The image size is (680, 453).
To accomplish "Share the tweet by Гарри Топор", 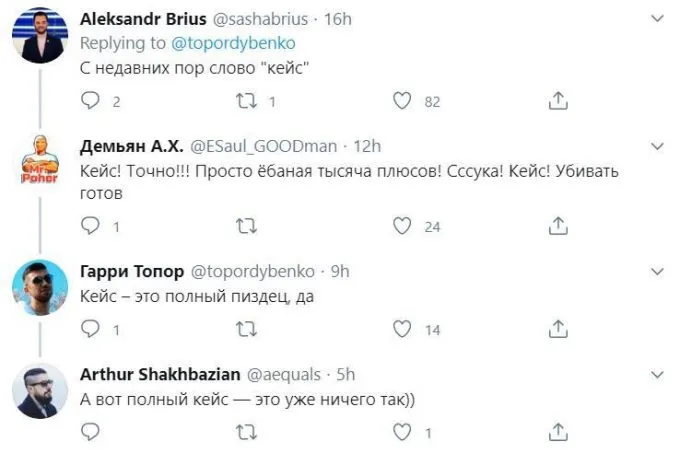I will coord(559,329).
